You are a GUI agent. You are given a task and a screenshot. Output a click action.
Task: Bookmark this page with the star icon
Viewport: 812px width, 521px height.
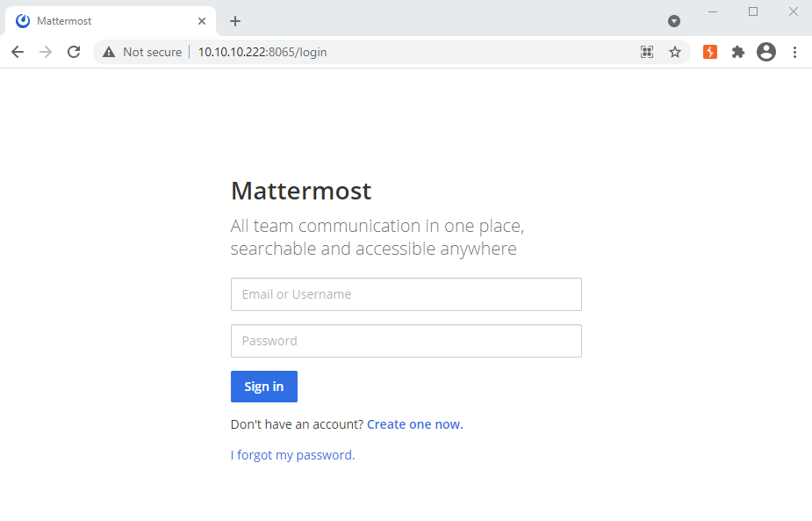(675, 52)
